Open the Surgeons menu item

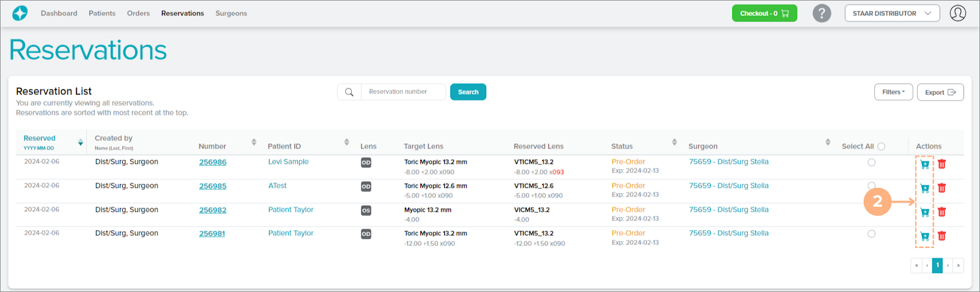231,13
